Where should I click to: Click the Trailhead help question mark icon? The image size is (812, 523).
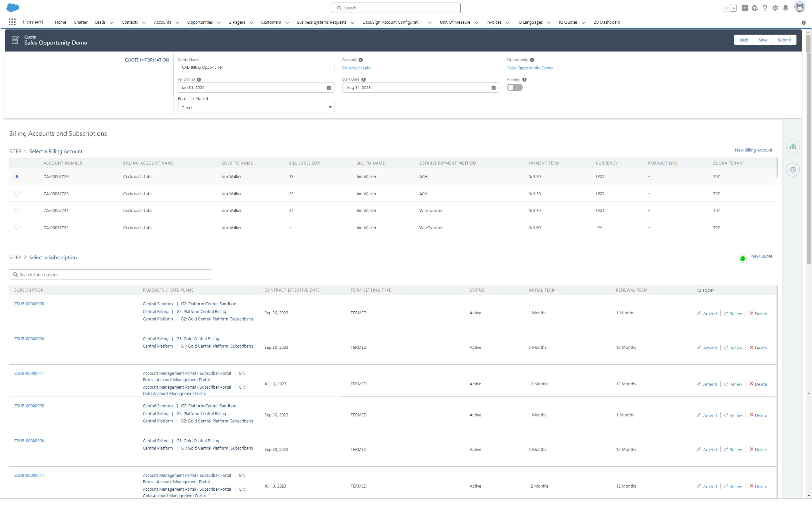tap(765, 7)
